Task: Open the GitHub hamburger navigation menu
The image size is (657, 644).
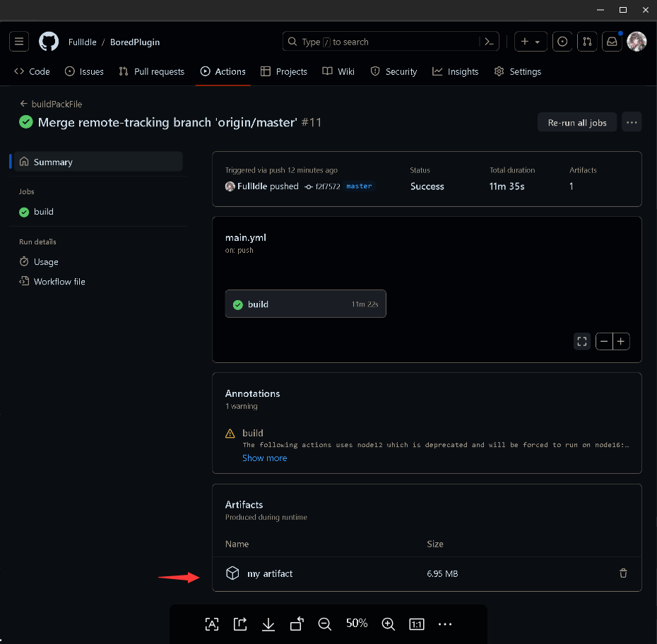Action: (x=19, y=42)
